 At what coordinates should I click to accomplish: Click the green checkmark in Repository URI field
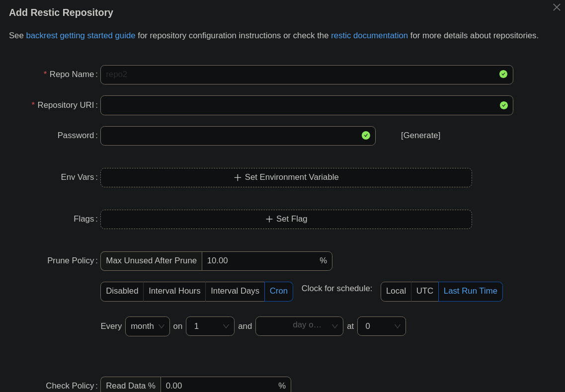coord(504,105)
